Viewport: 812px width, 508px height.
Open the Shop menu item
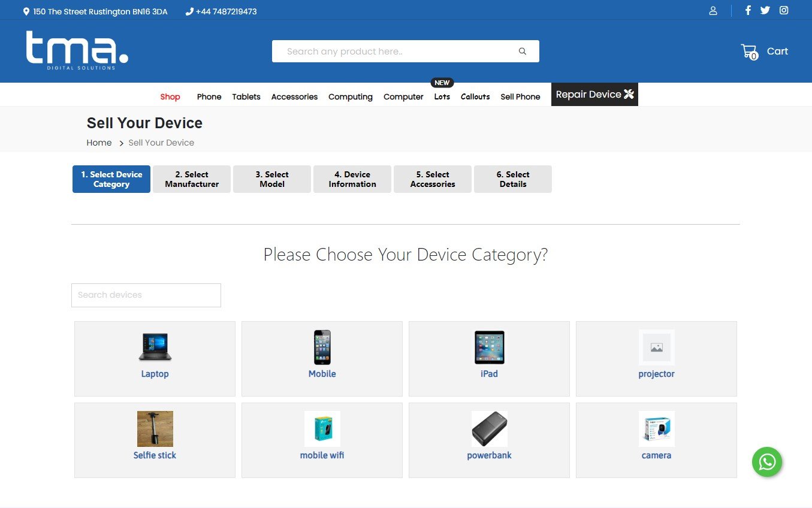170,96
